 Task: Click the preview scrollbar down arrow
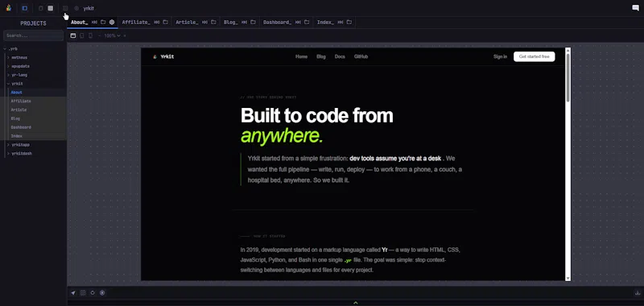coord(568,278)
